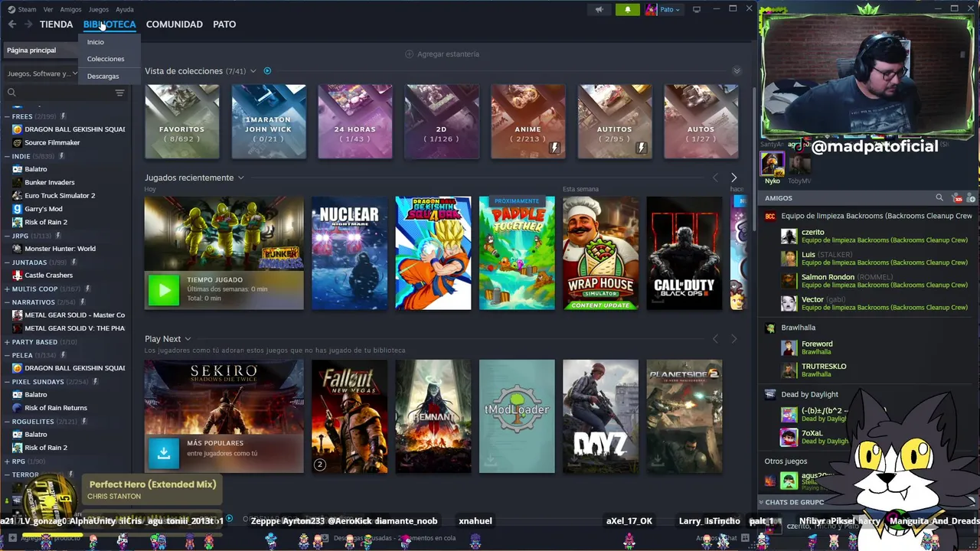This screenshot has height=551, width=980.
Task: Open the Nuclear Nightmare game cover
Action: click(x=349, y=253)
